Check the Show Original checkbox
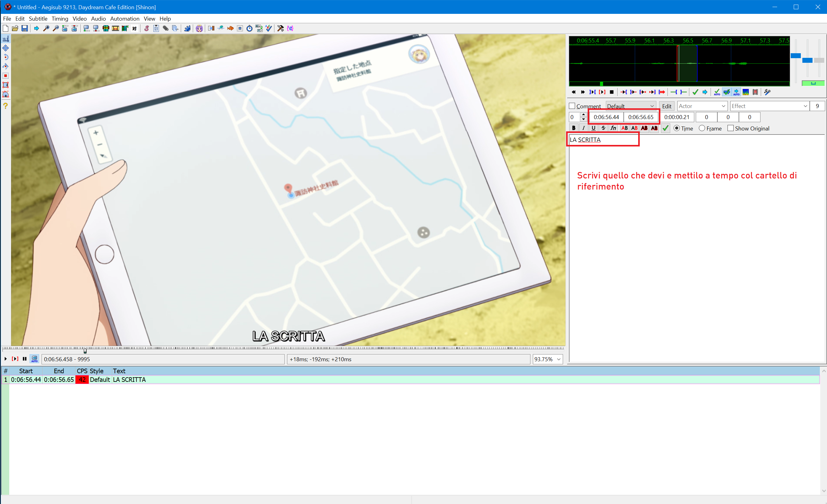 coord(730,128)
